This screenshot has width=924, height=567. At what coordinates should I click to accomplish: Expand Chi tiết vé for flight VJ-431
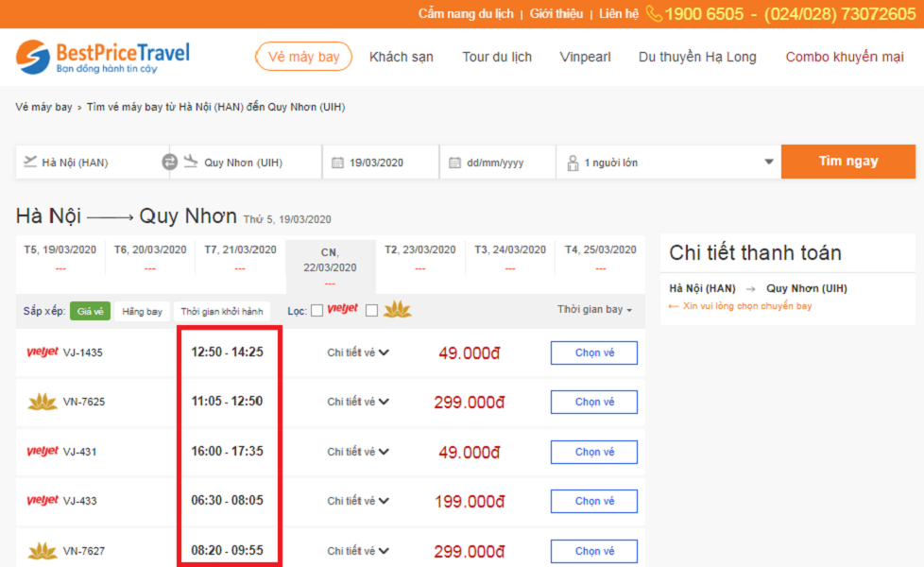[358, 452]
